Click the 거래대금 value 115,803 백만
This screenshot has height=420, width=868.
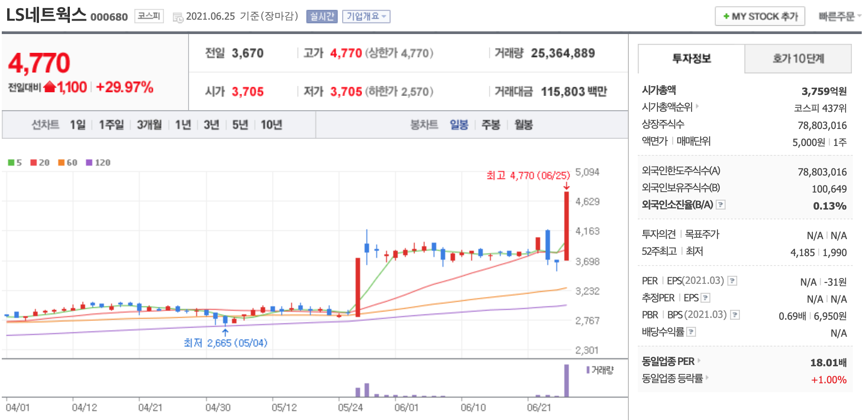[x=574, y=91]
